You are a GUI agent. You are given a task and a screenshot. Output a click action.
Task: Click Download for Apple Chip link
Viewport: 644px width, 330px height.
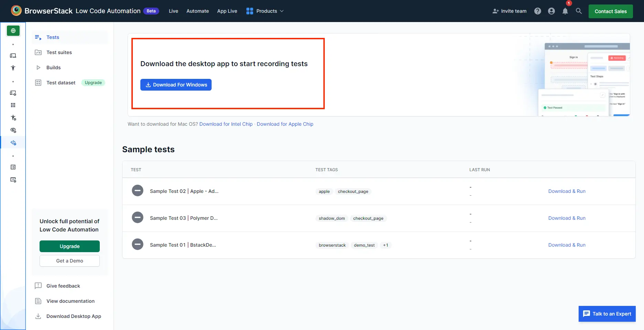285,124
